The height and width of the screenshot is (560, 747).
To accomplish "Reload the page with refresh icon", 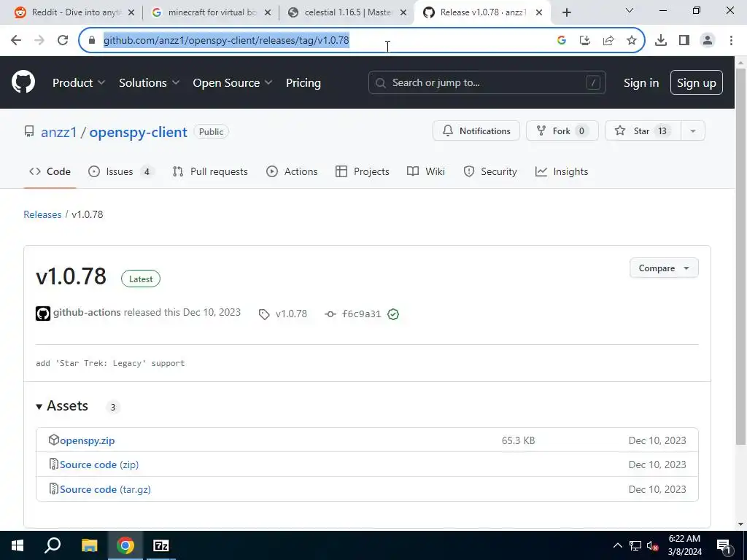I will click(63, 41).
